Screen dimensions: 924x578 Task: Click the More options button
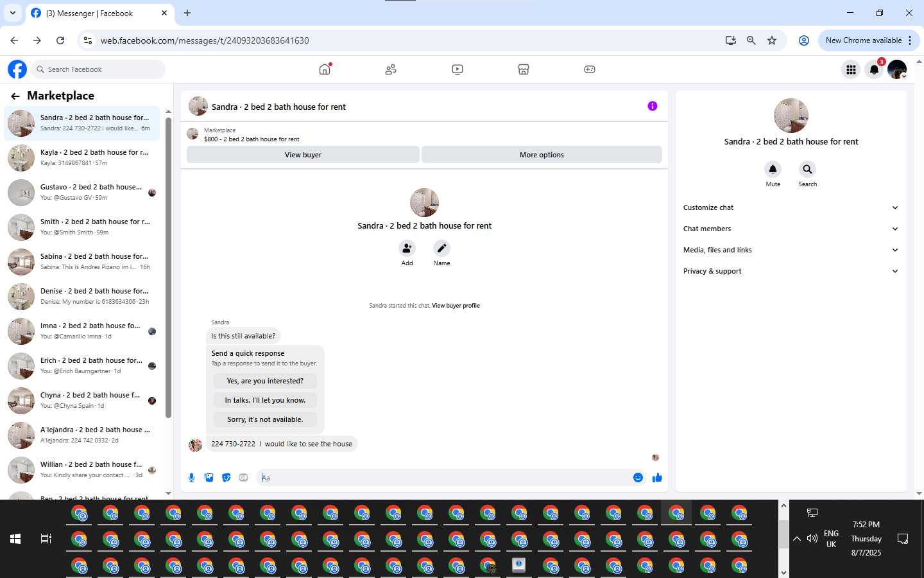(542, 155)
